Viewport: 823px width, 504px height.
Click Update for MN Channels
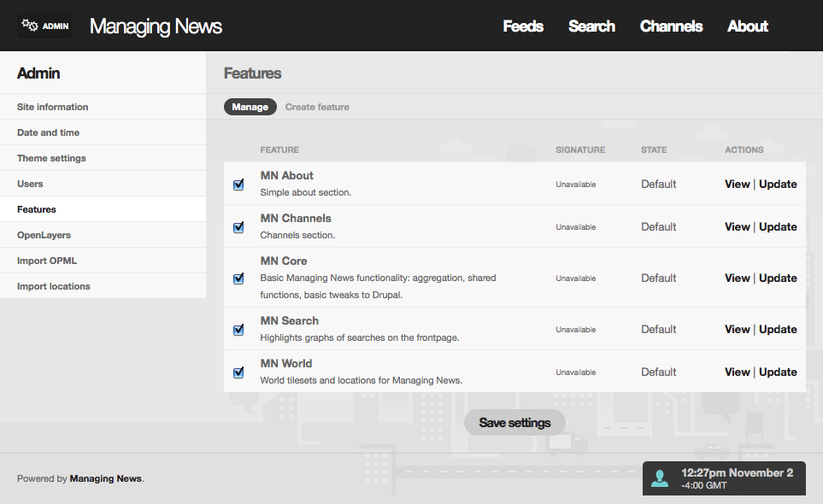click(x=778, y=227)
